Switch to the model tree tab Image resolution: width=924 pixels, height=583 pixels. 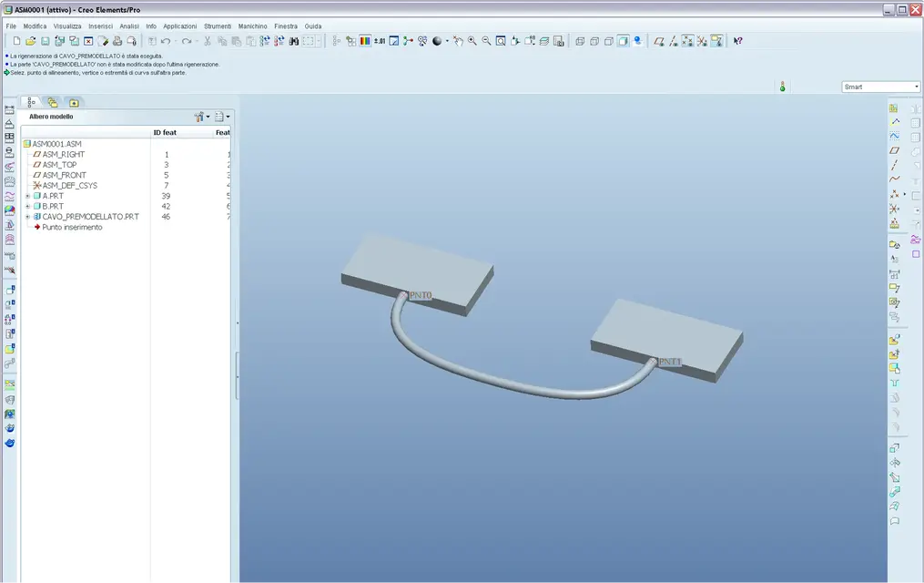click(x=31, y=103)
